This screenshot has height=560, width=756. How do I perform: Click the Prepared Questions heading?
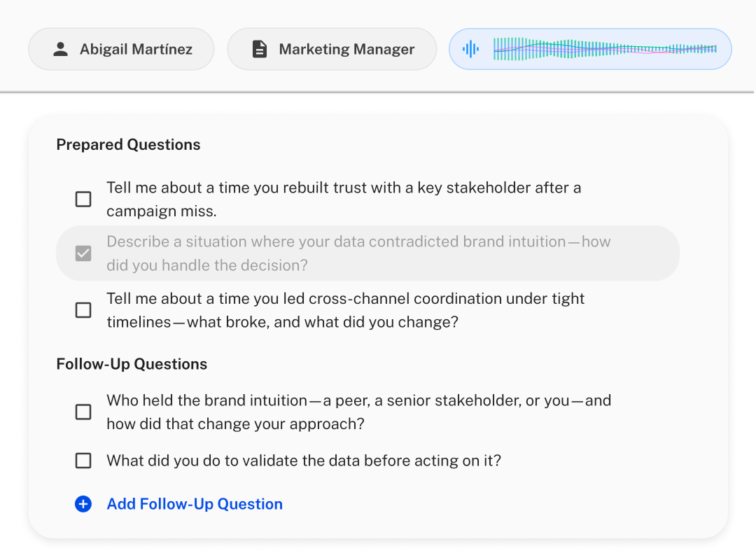(x=128, y=145)
